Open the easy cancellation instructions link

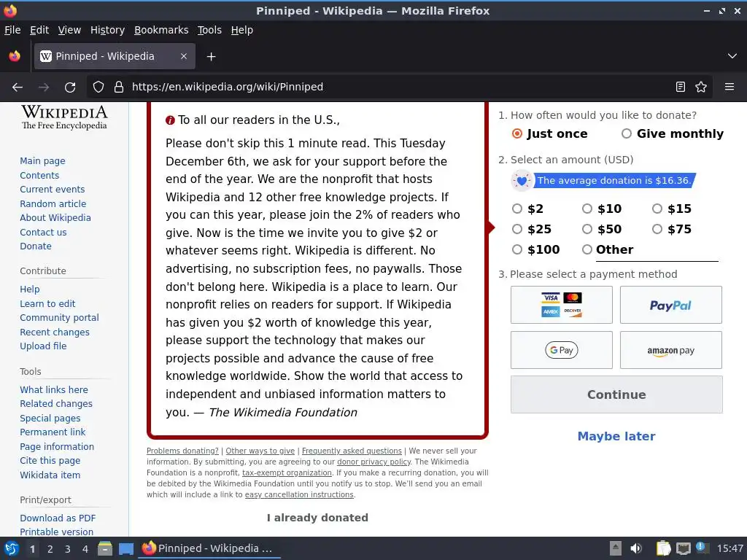coord(299,495)
